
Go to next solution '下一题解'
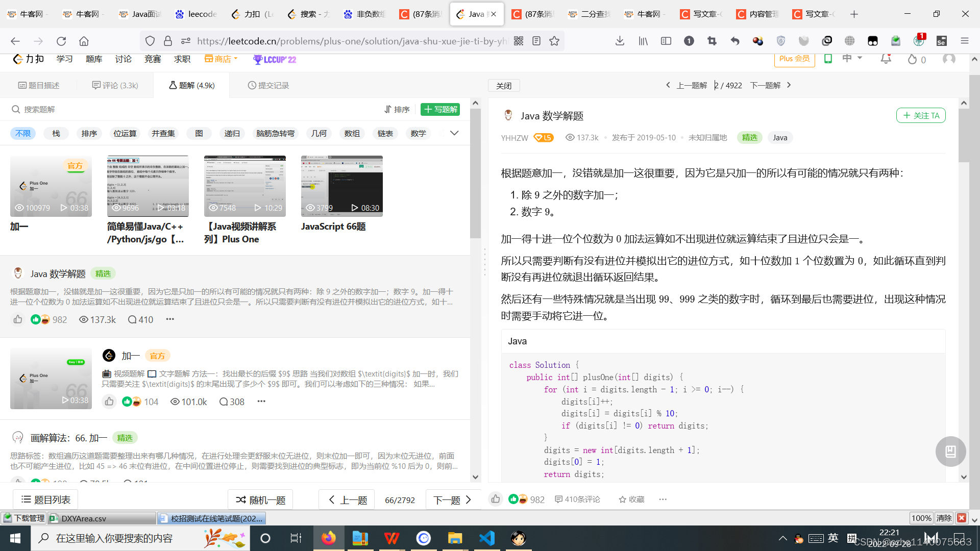pyautogui.click(x=771, y=85)
